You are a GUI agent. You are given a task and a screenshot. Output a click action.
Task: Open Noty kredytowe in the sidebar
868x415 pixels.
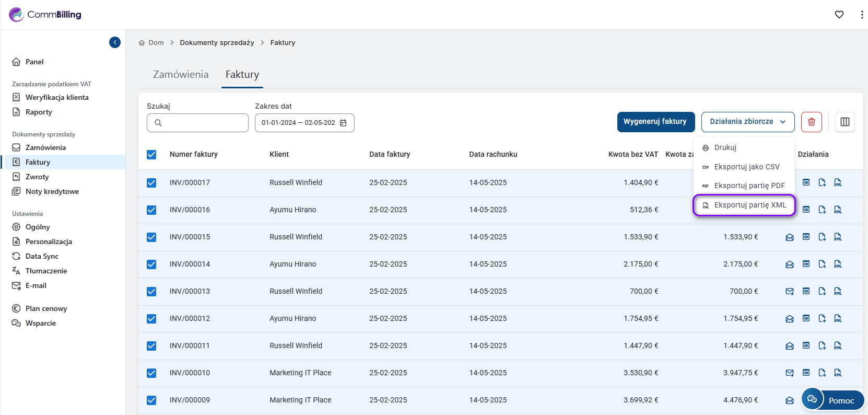click(x=52, y=191)
